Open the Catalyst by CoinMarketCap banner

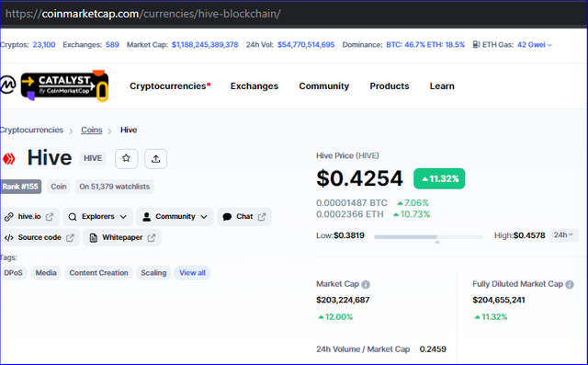click(x=64, y=86)
